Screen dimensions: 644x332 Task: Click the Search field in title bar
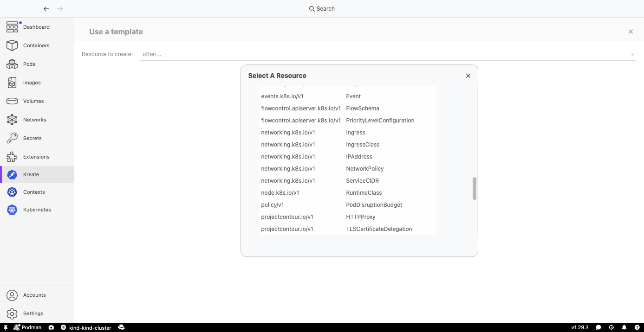coord(322,9)
